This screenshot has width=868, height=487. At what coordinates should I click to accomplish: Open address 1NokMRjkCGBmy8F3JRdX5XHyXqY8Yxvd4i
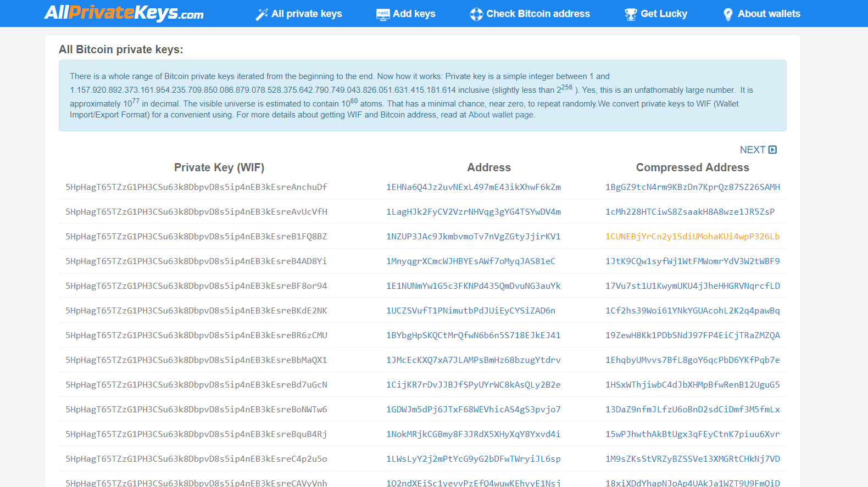pos(474,434)
